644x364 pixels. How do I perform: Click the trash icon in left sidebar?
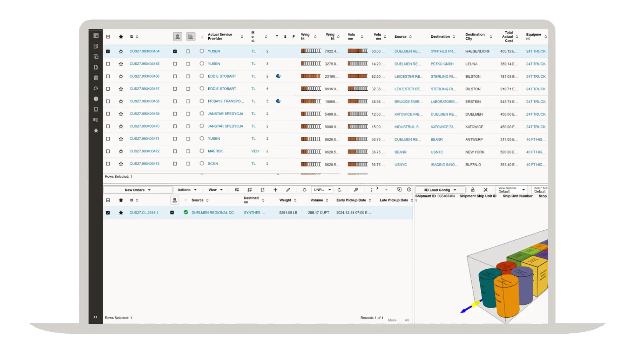coord(96,78)
